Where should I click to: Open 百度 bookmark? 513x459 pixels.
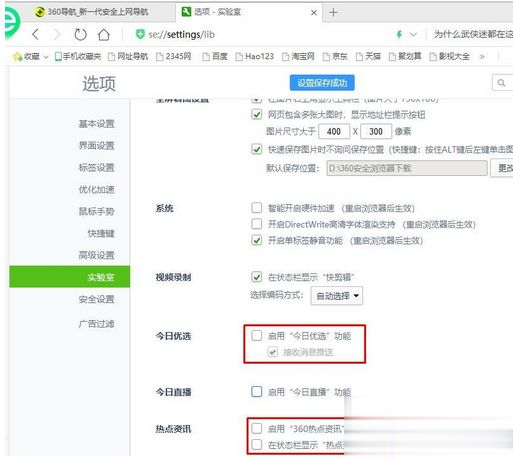pyautogui.click(x=215, y=57)
